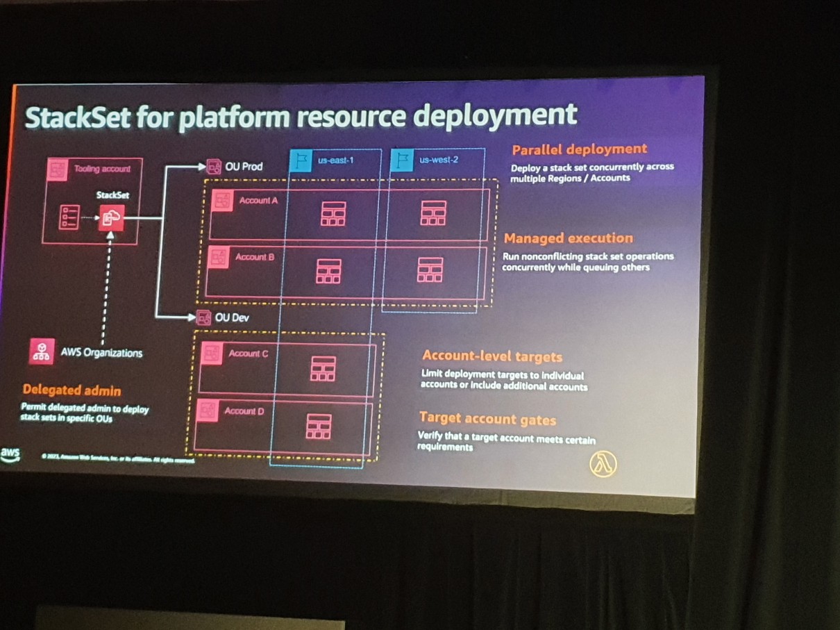Click the Account A corner icon
Viewport: 840px width, 630px height.
[x=222, y=201]
